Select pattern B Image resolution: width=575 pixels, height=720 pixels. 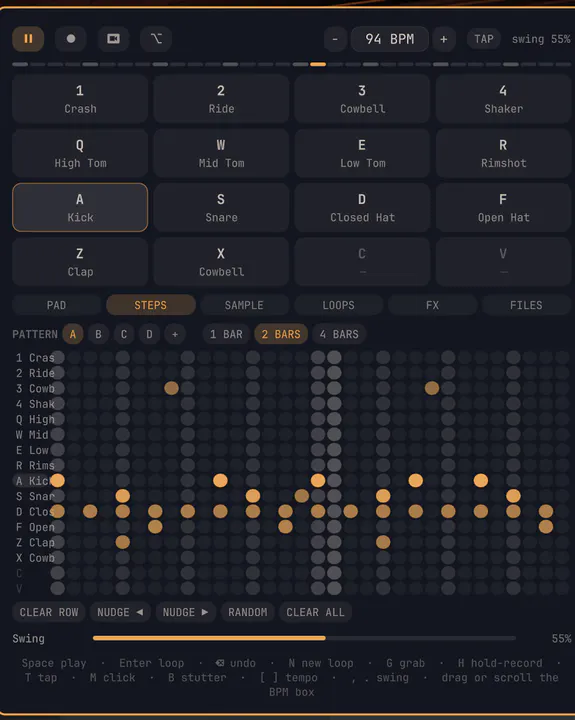click(x=98, y=334)
